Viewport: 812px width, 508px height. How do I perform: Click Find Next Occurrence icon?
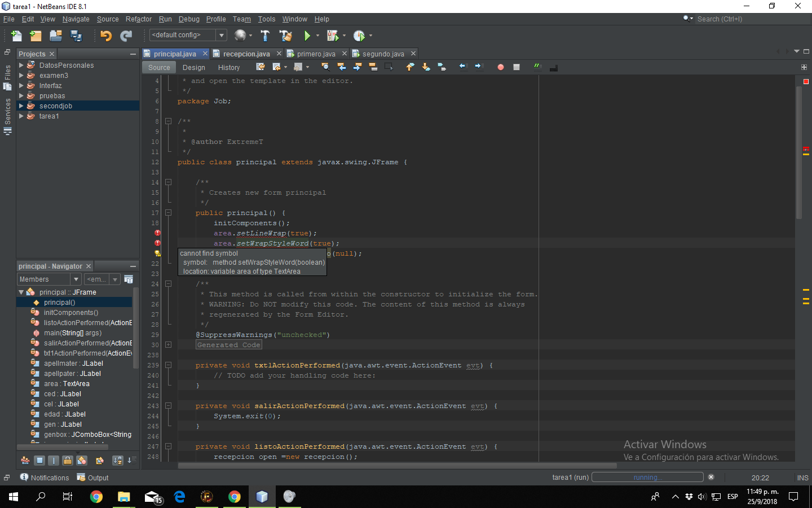(357, 67)
